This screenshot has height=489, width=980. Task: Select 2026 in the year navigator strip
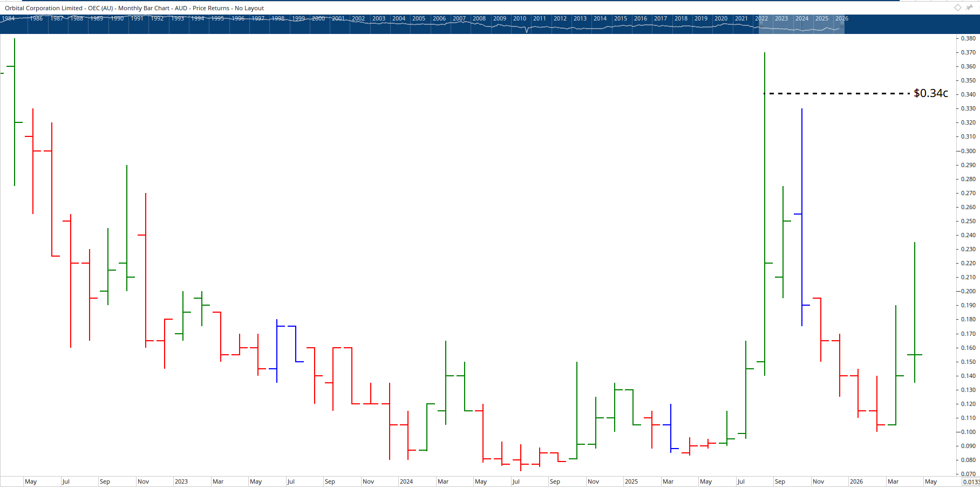[x=842, y=18]
